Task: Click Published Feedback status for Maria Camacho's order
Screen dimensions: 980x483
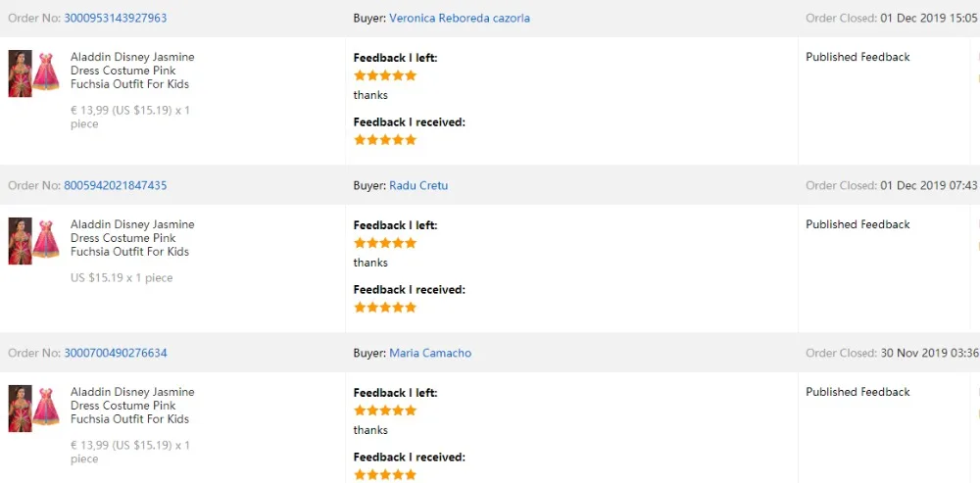Action: click(857, 392)
